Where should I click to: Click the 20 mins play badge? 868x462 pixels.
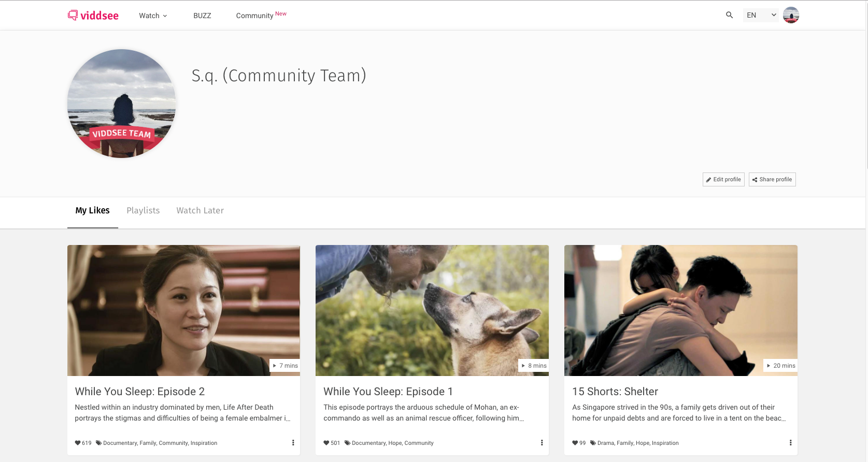780,366
